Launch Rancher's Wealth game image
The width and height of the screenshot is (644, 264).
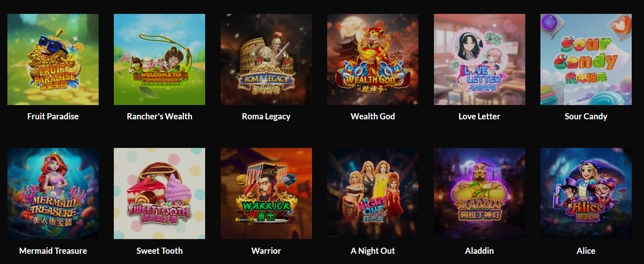tap(159, 59)
